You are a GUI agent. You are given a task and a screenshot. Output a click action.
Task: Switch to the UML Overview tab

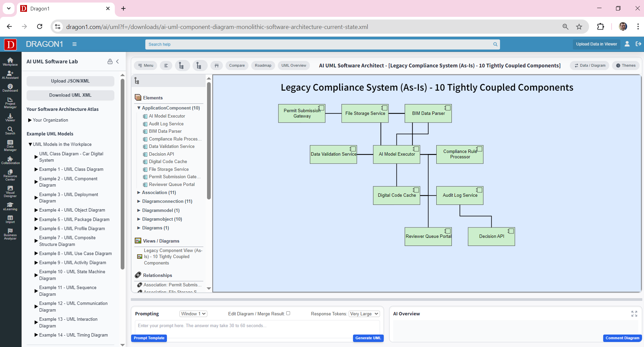coord(293,65)
